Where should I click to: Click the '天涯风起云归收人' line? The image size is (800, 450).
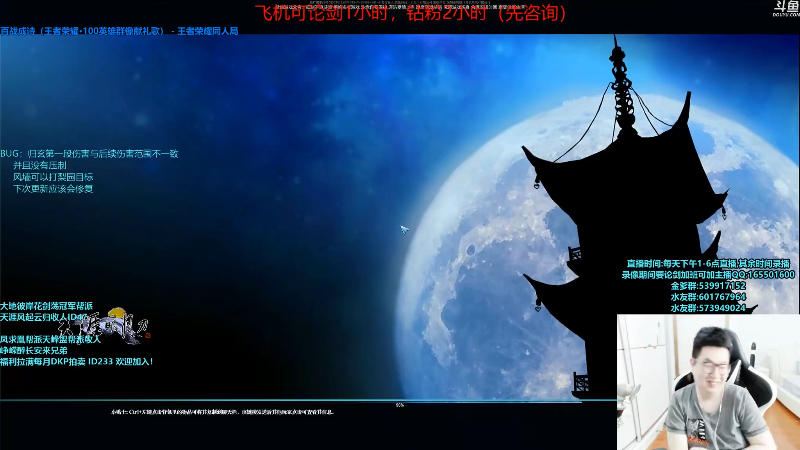pos(44,317)
